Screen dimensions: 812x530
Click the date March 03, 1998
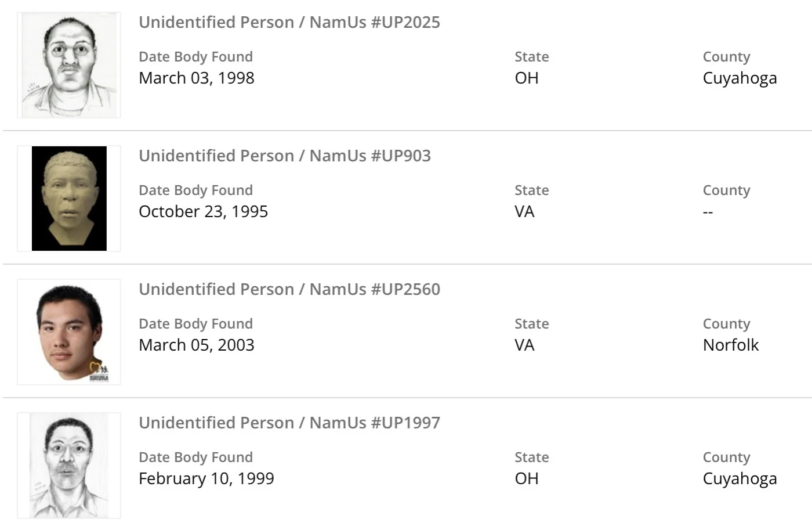[x=196, y=78]
